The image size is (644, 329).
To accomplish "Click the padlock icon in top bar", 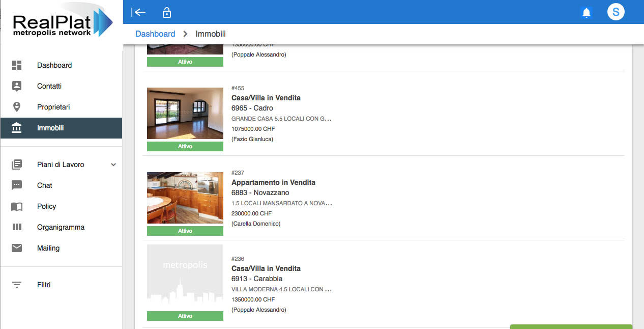I will 166,13.
